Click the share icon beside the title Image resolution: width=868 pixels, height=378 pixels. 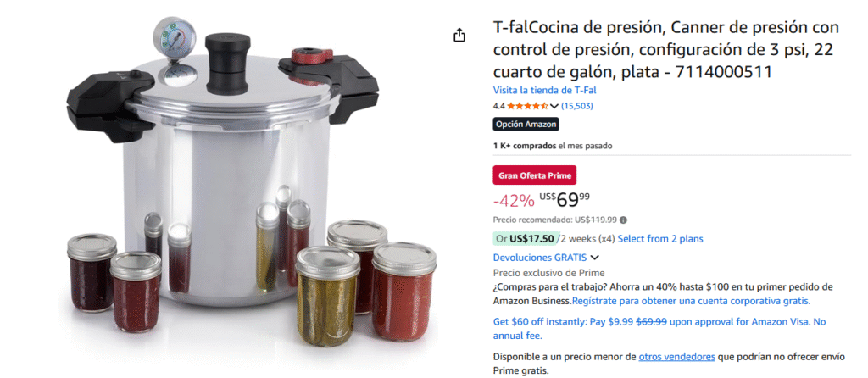[x=459, y=36]
